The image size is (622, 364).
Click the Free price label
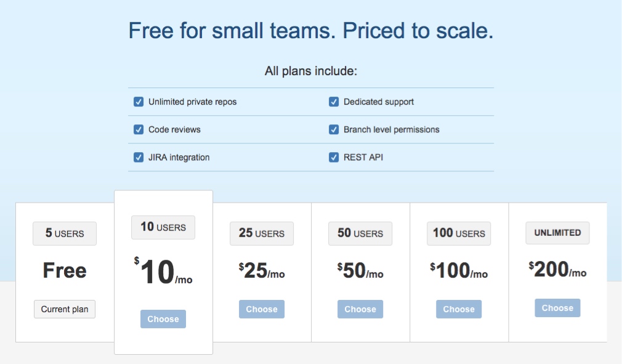65,270
